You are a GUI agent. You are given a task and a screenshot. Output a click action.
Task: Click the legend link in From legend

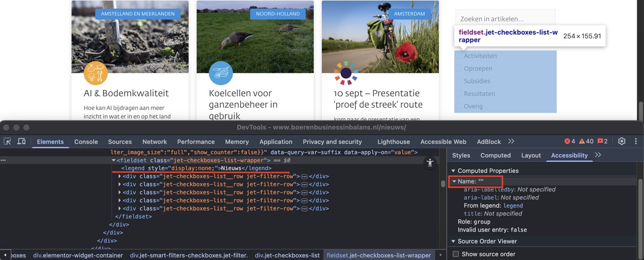coord(513,206)
